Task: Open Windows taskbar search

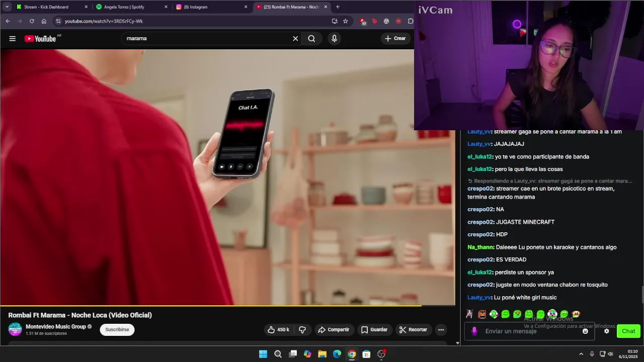Action: pos(278,354)
